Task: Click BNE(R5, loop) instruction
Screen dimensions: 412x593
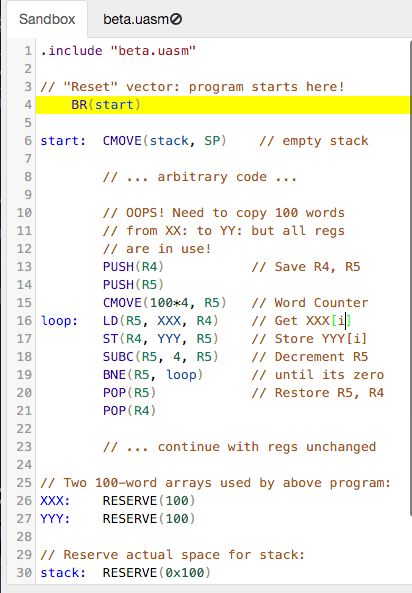Action: pyautogui.click(x=153, y=375)
